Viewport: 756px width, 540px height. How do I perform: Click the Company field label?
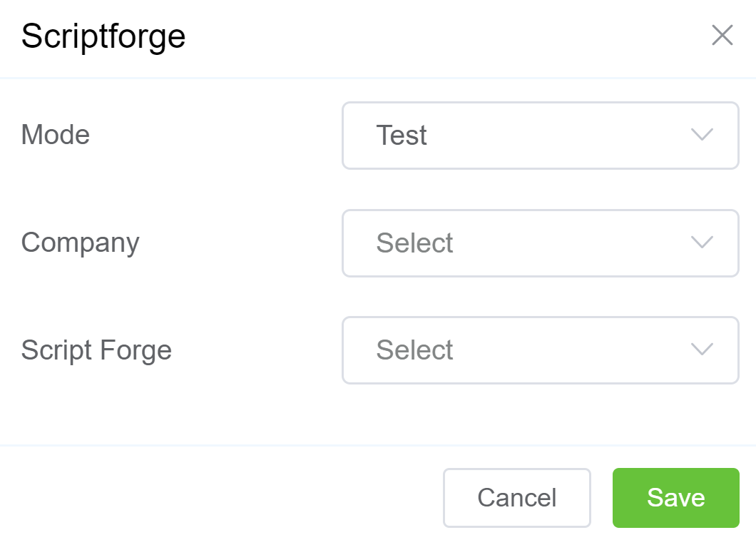coord(80,243)
